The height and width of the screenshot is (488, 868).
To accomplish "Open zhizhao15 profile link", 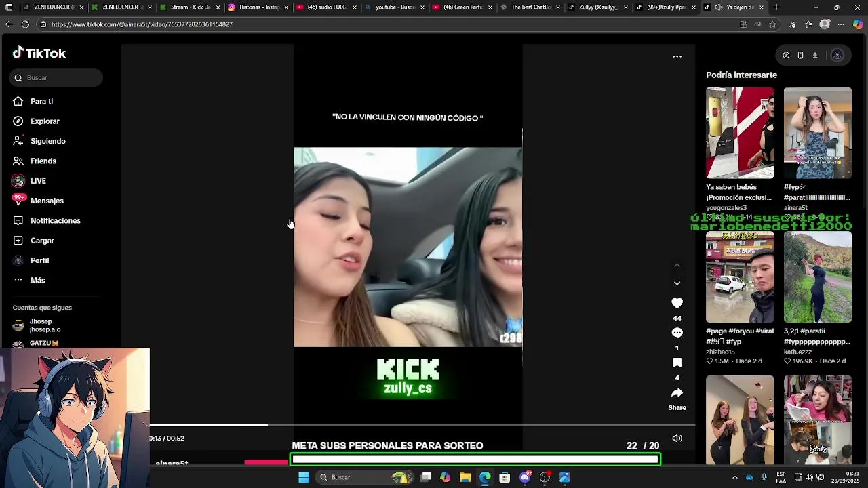I will [x=720, y=352].
